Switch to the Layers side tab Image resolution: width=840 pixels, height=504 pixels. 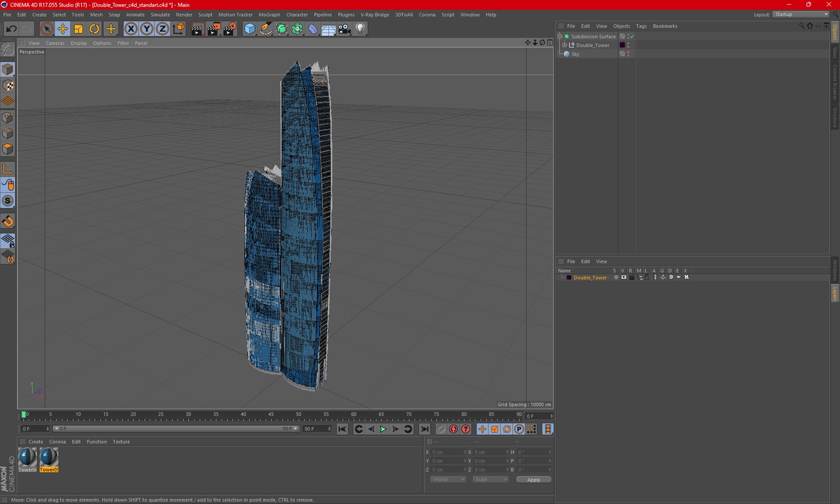coord(835,294)
